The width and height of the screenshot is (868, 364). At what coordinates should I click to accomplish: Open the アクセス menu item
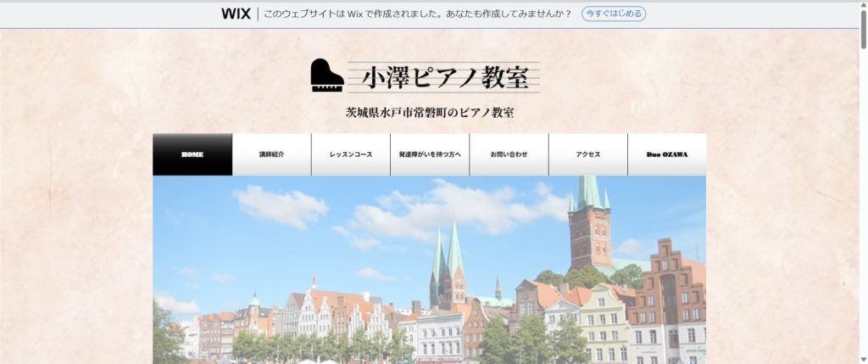click(x=587, y=154)
